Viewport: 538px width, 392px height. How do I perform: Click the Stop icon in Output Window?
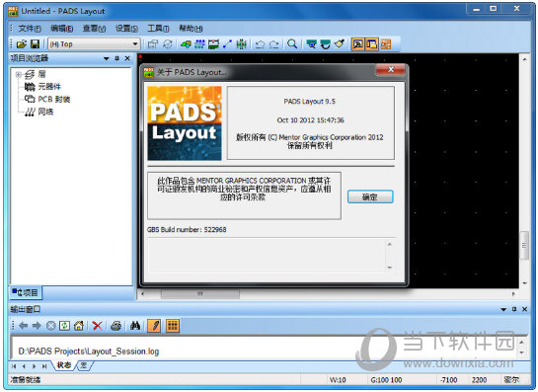[x=50, y=326]
